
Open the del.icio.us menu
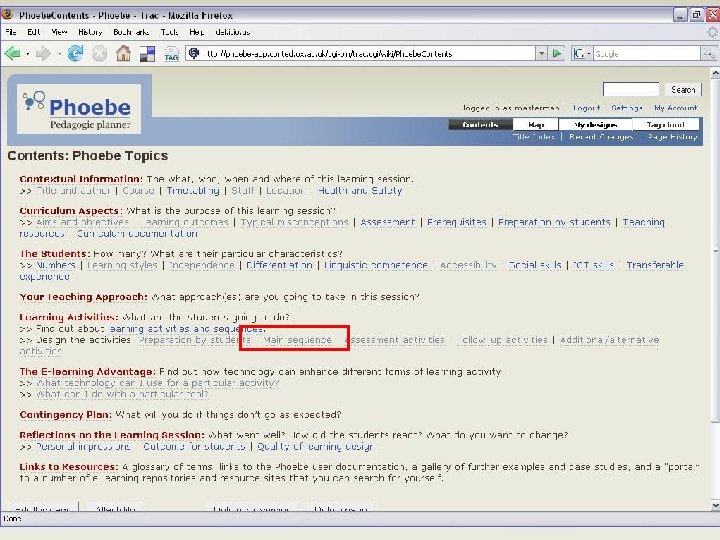click(x=232, y=32)
